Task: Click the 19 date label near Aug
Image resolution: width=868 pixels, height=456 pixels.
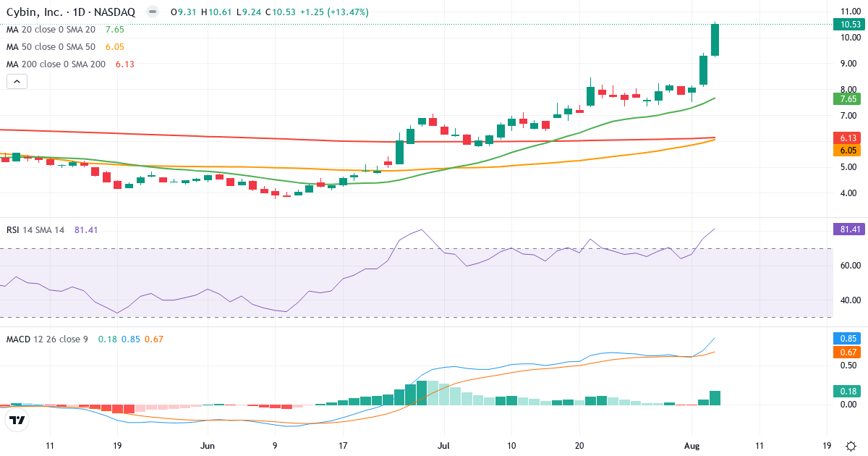Action: [827, 446]
